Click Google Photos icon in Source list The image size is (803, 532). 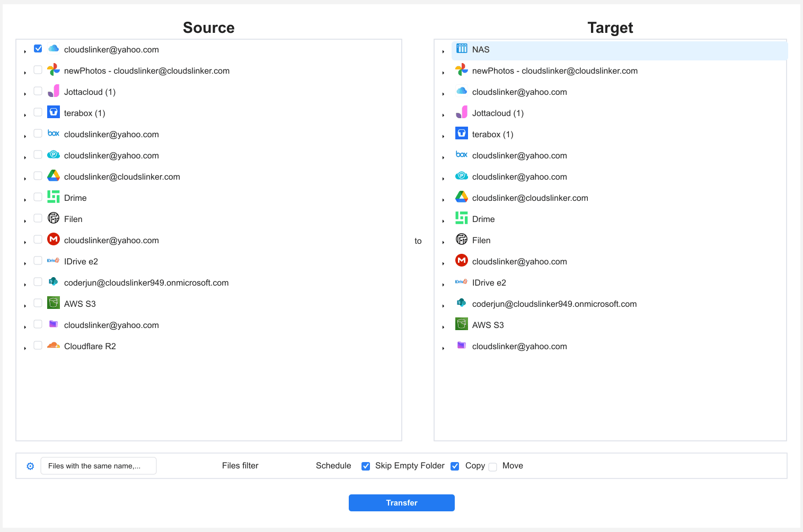[54, 70]
